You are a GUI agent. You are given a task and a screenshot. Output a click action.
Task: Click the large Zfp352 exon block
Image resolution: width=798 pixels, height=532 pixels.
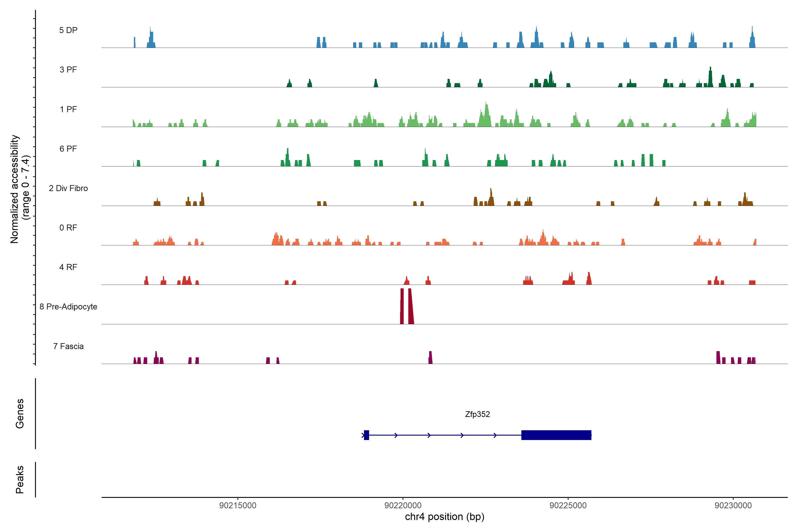[x=556, y=435]
